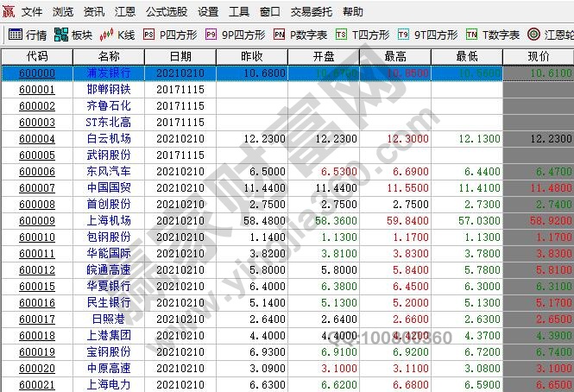Image resolution: width=574 pixels, height=392 pixels.
Task: Open the 江恩 menu
Action: point(124,12)
